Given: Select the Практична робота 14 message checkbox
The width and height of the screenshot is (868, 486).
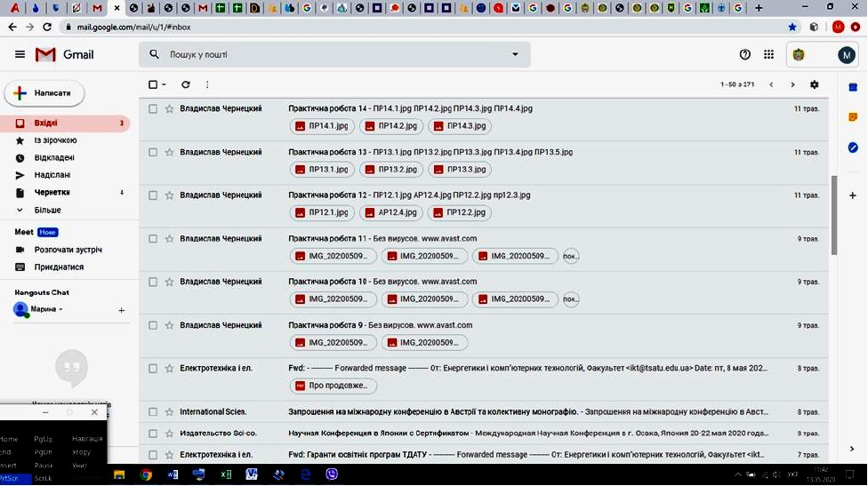Looking at the screenshot, I should pyautogui.click(x=153, y=109).
